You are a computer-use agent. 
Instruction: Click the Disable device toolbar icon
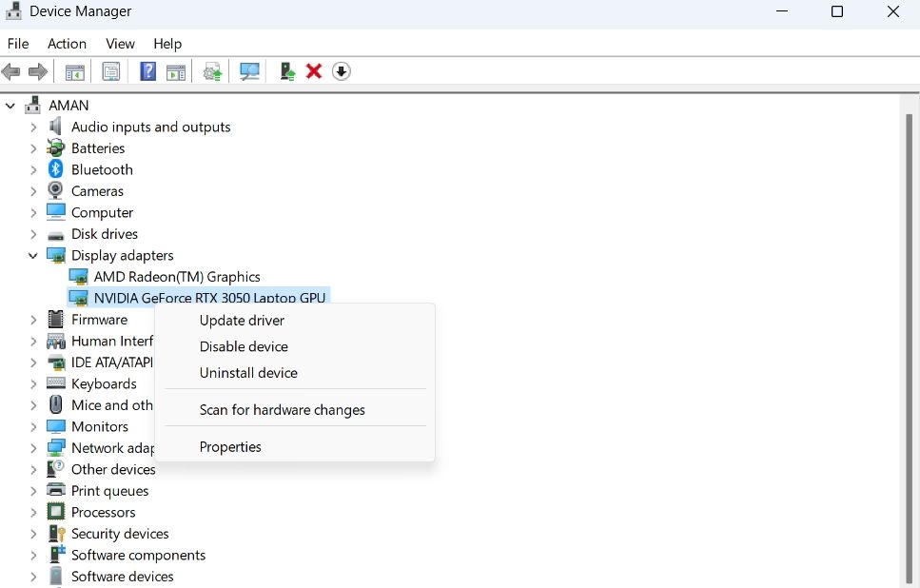341,70
